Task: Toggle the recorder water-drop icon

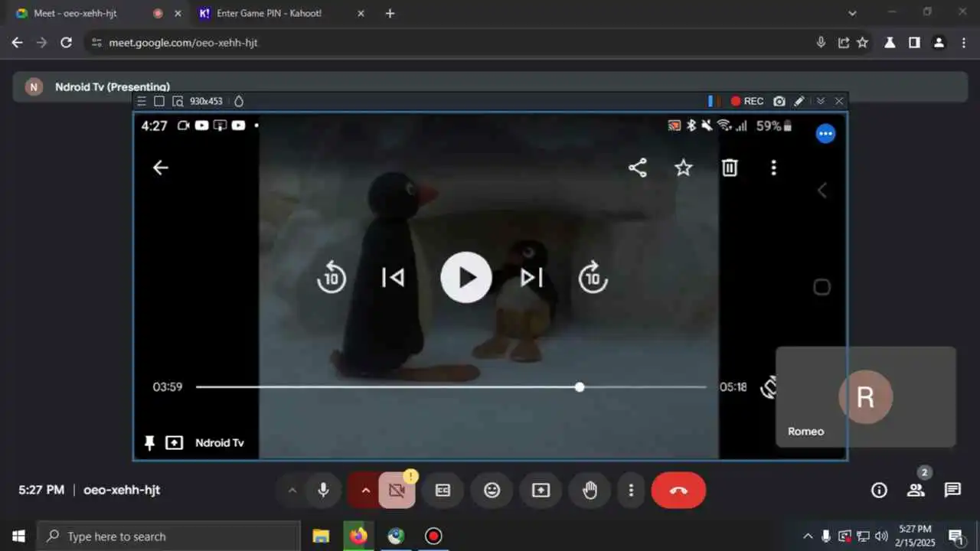Action: (x=238, y=101)
